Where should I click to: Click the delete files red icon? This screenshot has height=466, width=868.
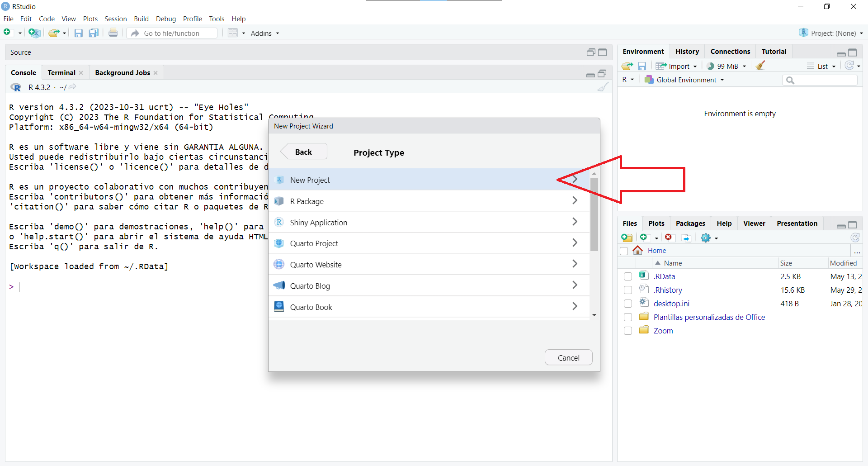668,238
